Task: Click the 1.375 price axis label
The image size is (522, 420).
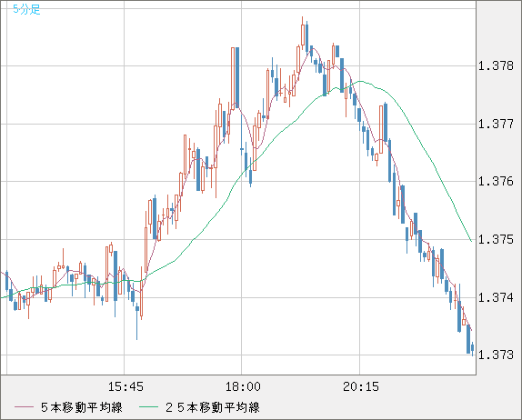Action: [496, 239]
